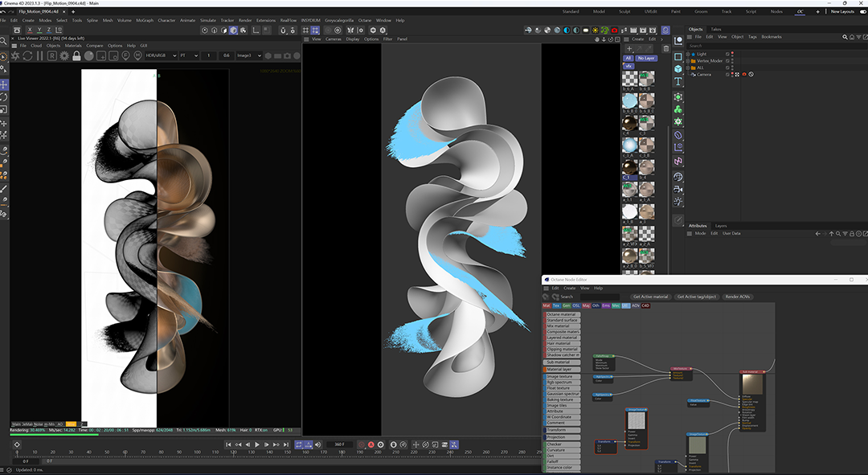
Task: Toggle timeline sound speaker button
Action: click(x=317, y=444)
